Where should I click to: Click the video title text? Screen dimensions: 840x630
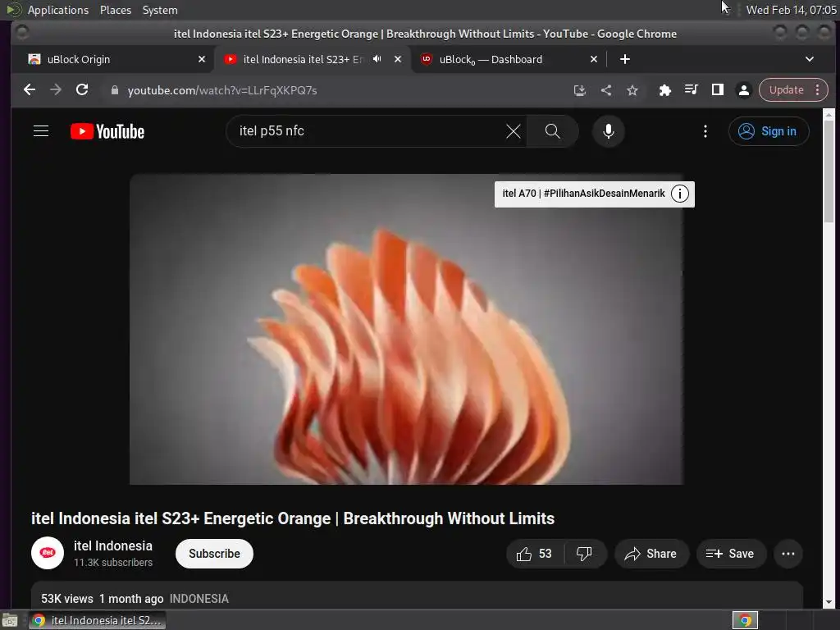pyautogui.click(x=293, y=518)
